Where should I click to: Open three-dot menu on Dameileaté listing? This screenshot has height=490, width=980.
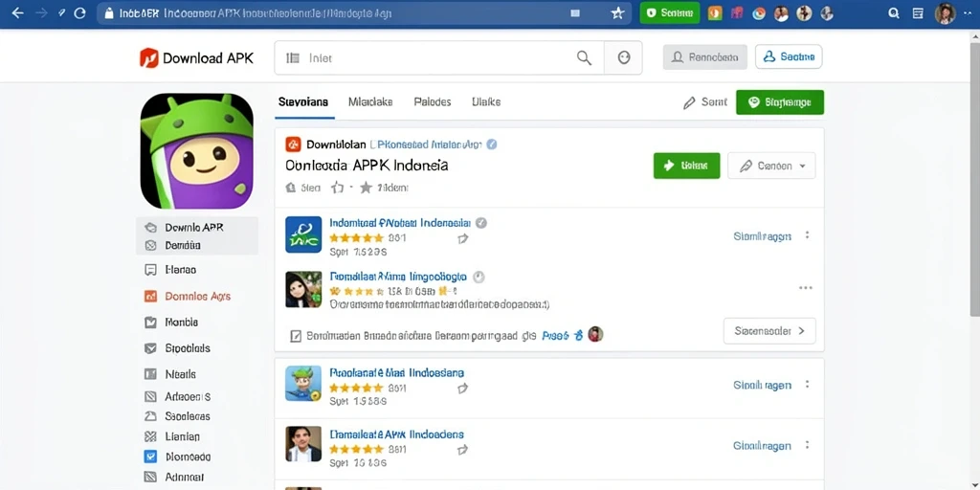coord(807,446)
